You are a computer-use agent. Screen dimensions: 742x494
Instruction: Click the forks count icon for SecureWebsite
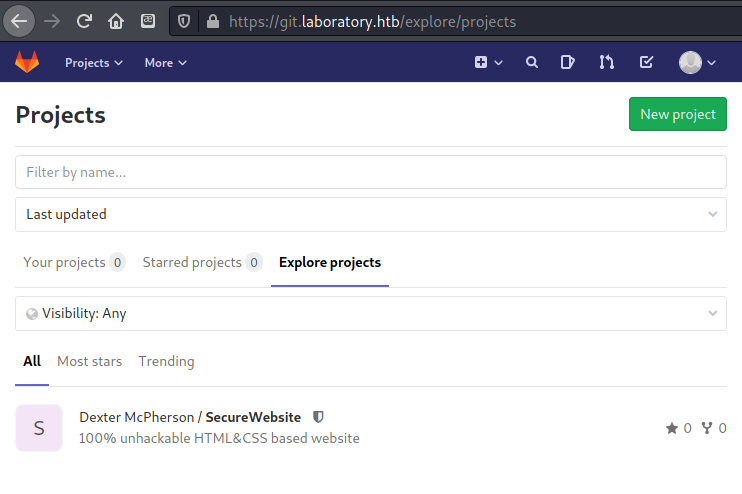[707, 428]
